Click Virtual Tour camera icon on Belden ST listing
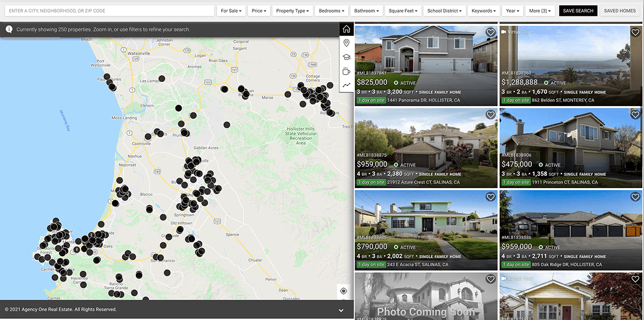This screenshot has width=644, height=320. click(x=504, y=32)
